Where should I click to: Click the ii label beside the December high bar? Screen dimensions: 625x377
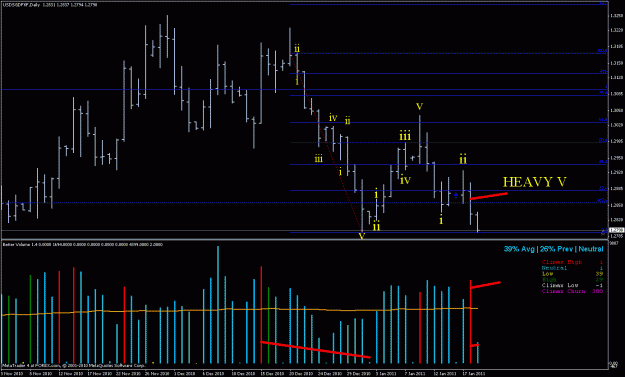(x=297, y=49)
